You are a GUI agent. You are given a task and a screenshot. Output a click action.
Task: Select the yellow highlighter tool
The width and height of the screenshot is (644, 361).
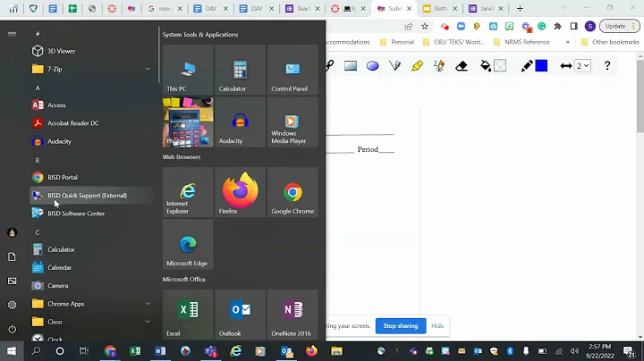(417, 65)
